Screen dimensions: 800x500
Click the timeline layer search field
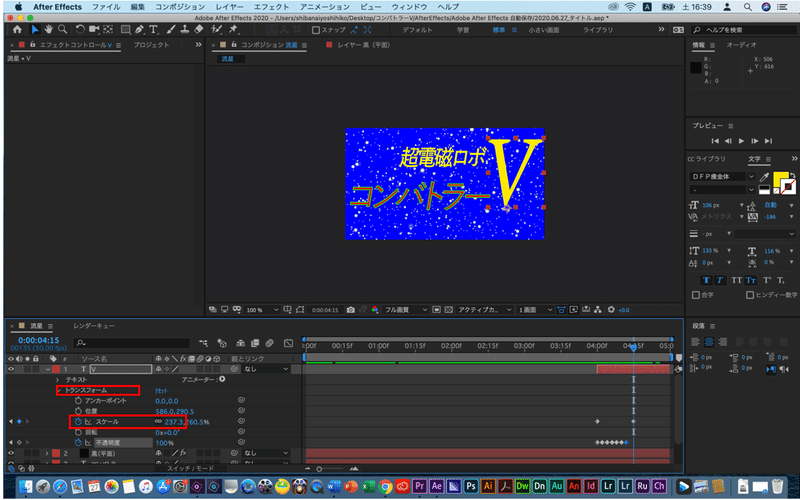click(x=132, y=343)
